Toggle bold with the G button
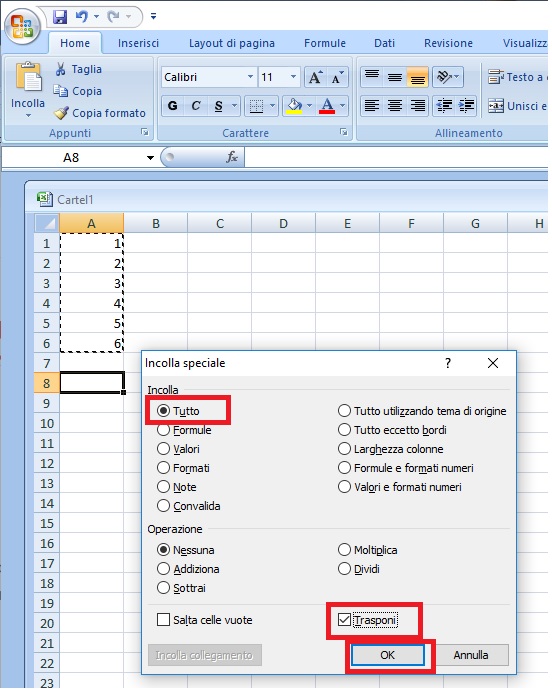The image size is (552, 696). click(x=173, y=106)
